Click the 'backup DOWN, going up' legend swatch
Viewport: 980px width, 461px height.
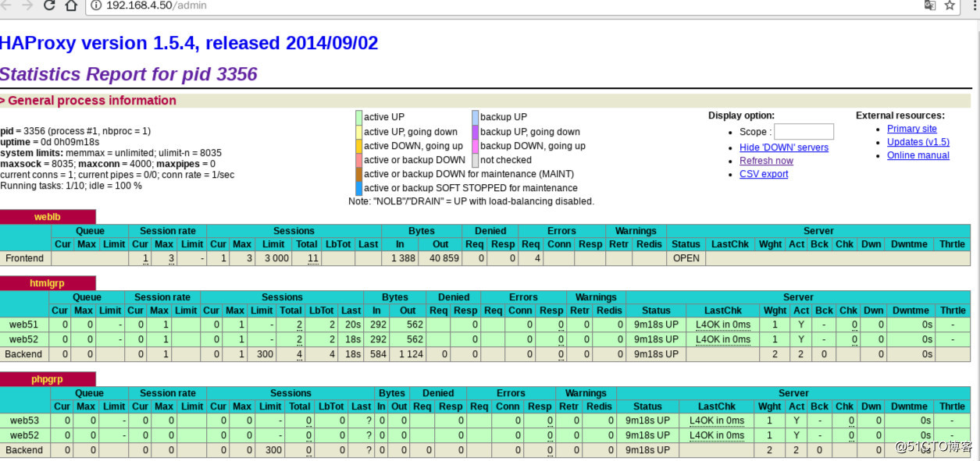click(x=475, y=146)
